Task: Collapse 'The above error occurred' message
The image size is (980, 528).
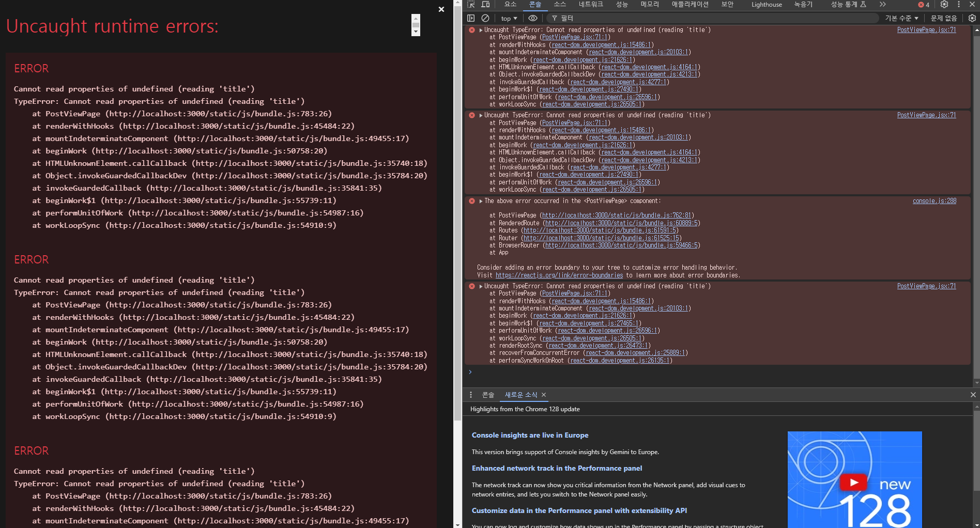Action: click(x=481, y=201)
